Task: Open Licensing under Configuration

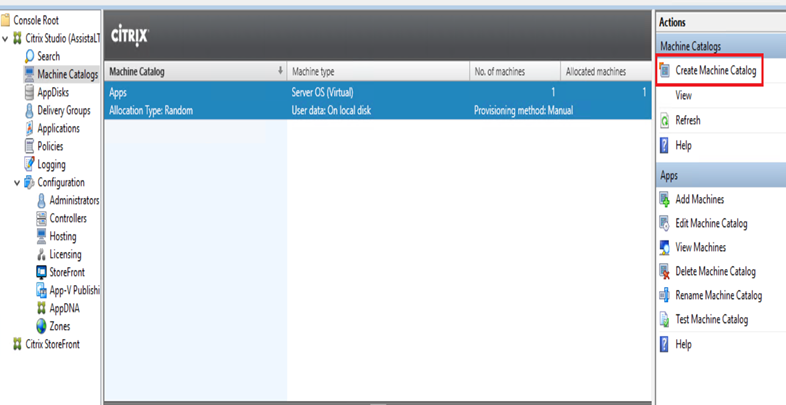Action: [x=65, y=255]
